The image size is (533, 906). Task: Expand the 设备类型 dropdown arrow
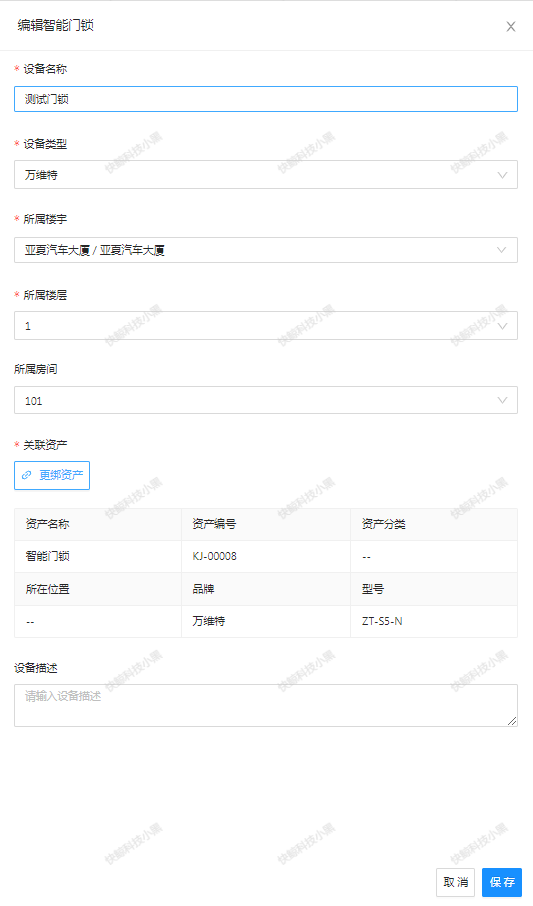point(502,174)
